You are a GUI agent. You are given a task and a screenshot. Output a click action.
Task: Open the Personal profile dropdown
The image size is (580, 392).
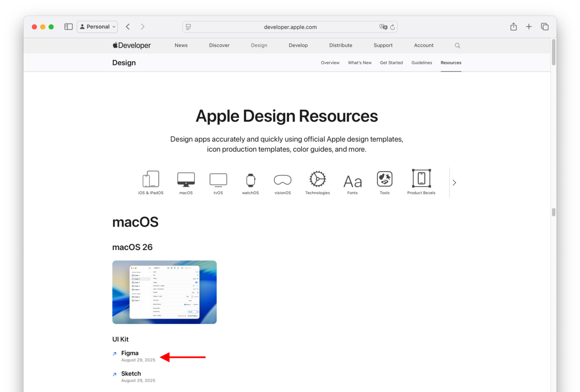tap(97, 26)
